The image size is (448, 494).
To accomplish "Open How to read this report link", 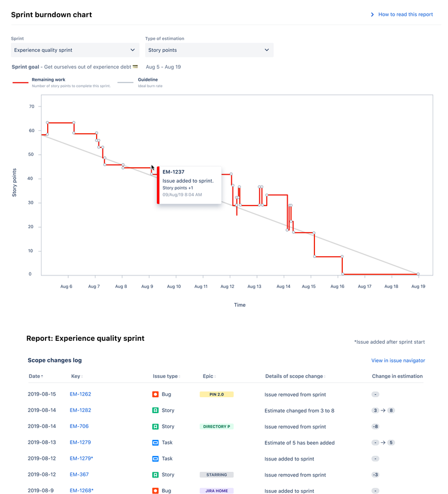I will (405, 14).
